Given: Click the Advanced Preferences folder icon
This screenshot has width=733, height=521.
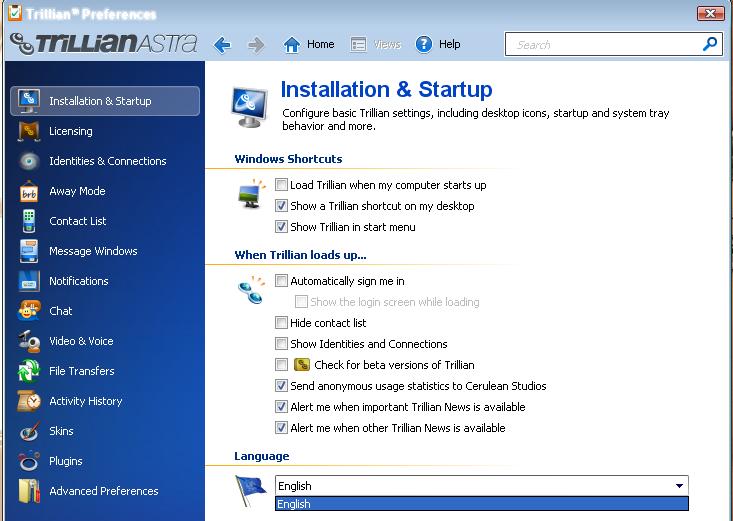Looking at the screenshot, I should pyautogui.click(x=29, y=491).
